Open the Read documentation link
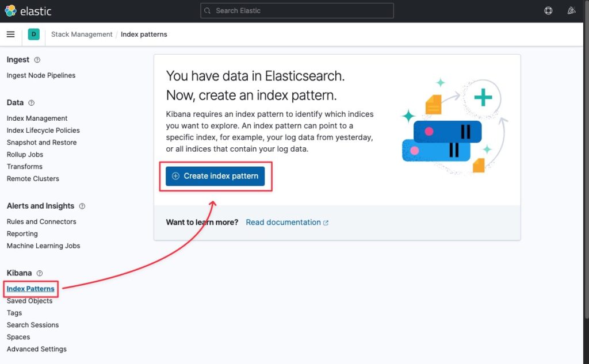 point(287,223)
